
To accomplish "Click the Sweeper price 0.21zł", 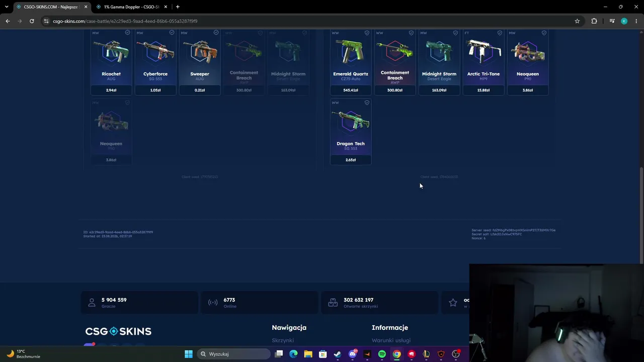I will tap(200, 90).
